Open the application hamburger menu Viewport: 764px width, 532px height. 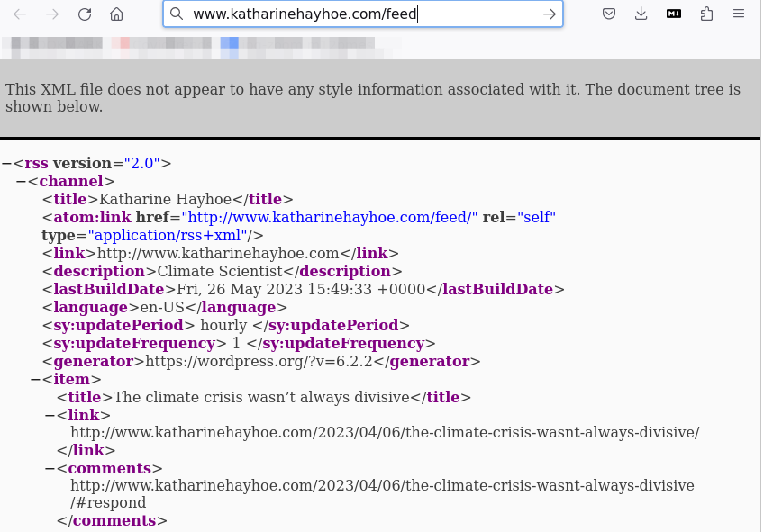click(739, 14)
